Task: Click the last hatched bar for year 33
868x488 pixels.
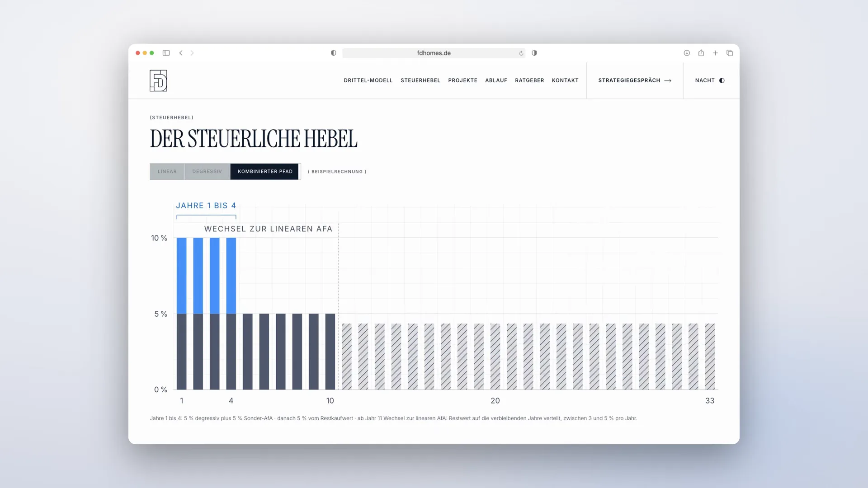Action: [710, 357]
